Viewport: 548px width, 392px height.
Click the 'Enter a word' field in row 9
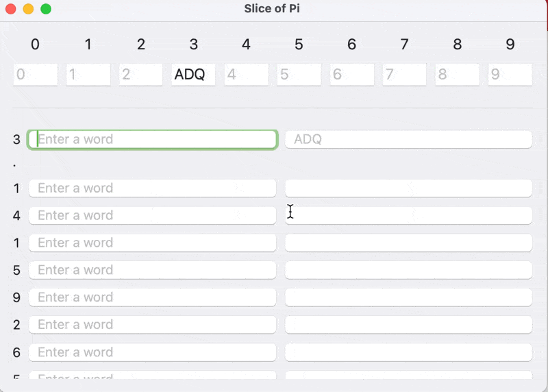(152, 297)
